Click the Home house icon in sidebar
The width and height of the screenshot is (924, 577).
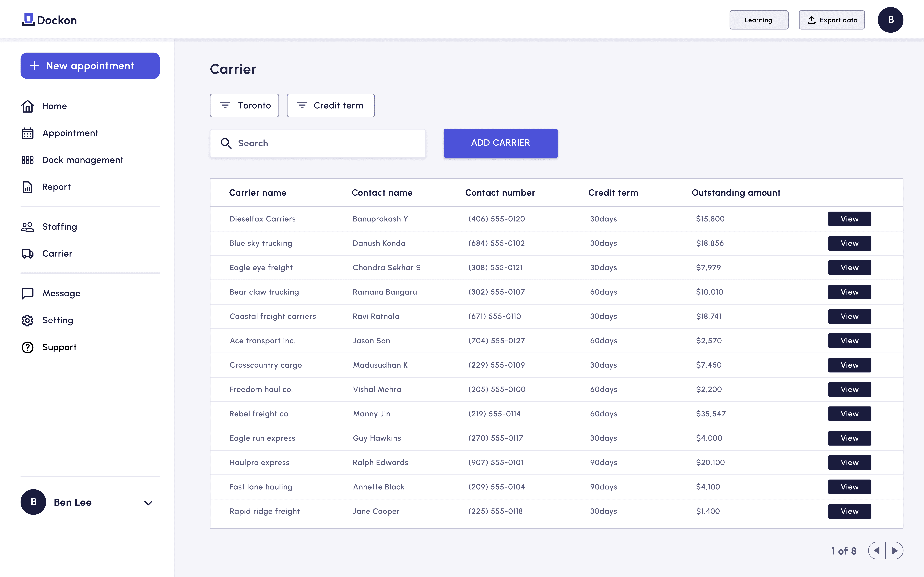click(x=27, y=106)
